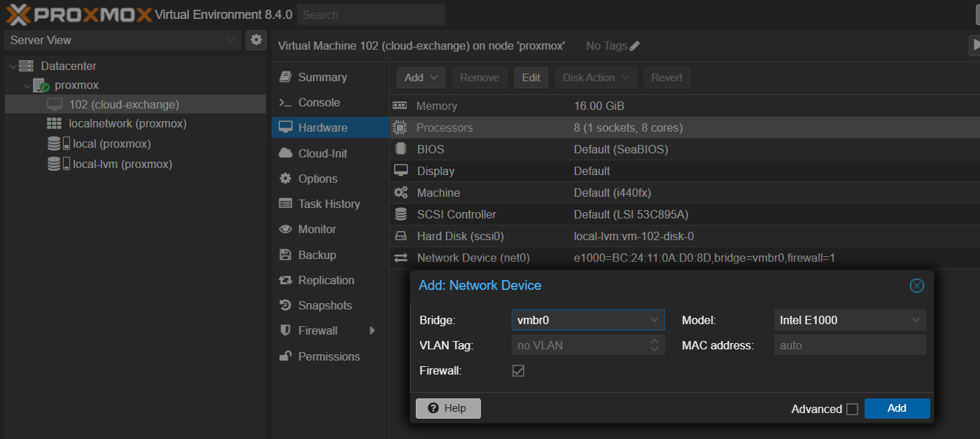Click the Snapshots history icon

coord(285,305)
